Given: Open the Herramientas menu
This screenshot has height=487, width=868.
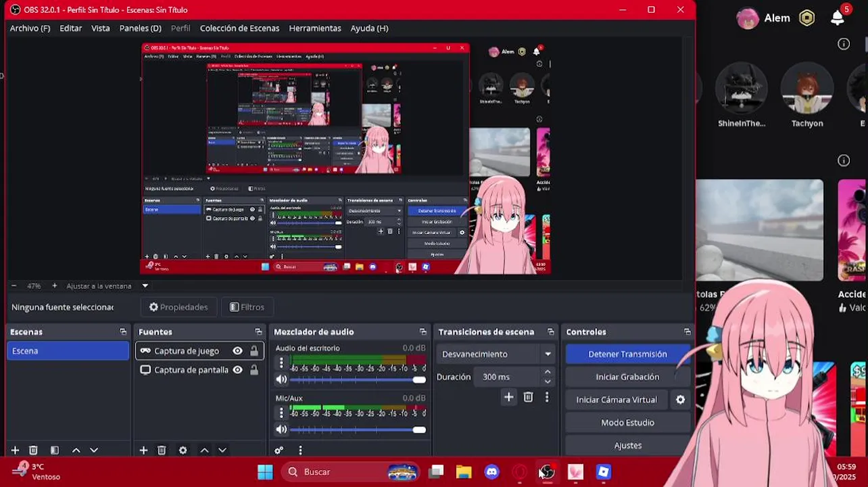Looking at the screenshot, I should pos(315,28).
